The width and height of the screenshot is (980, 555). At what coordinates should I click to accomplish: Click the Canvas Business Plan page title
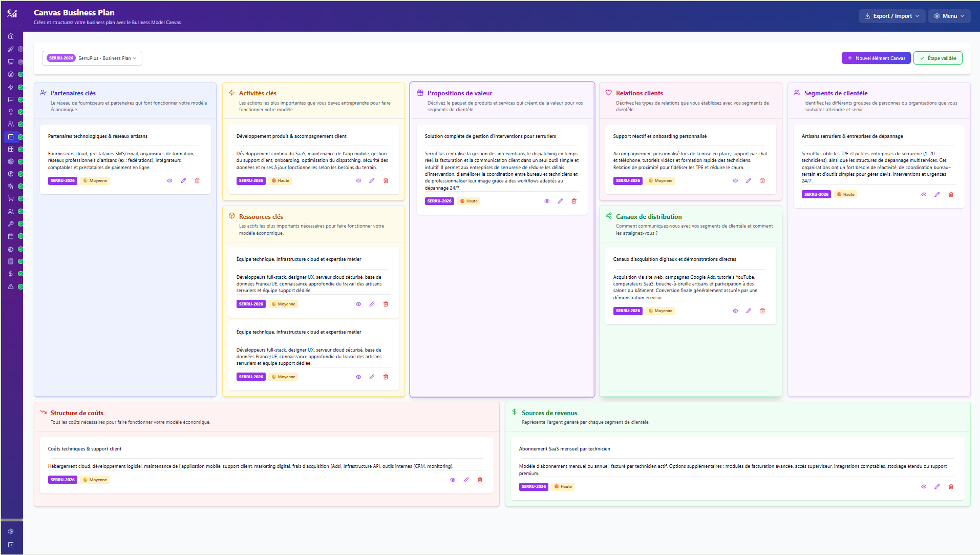tap(74, 13)
